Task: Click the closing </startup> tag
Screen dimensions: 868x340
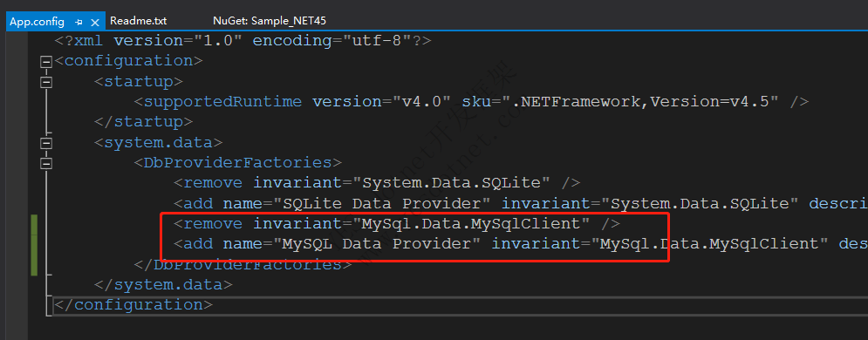Action: (x=143, y=122)
